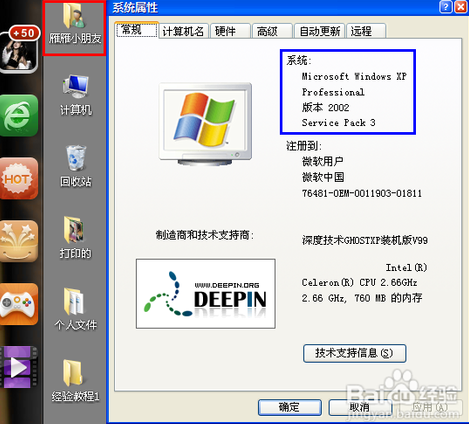469x424 pixels.
Task: Click the DEEPIN logo image
Action: click(x=206, y=294)
